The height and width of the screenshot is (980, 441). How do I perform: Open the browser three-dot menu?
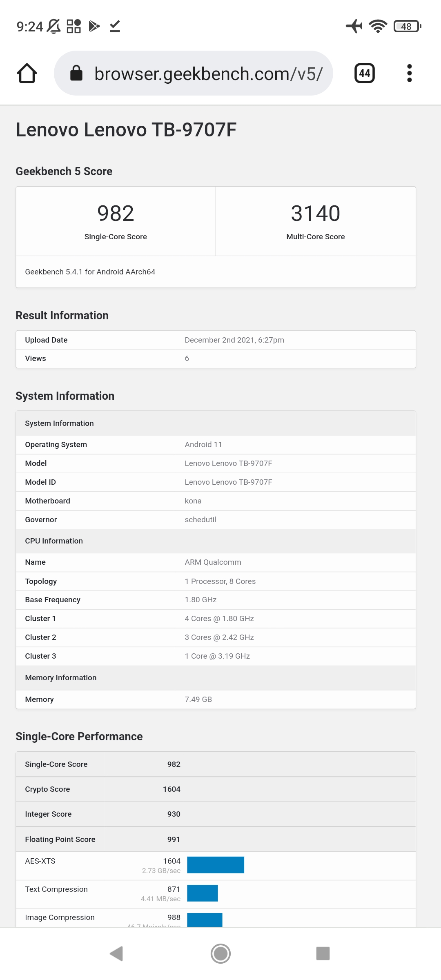tap(409, 73)
